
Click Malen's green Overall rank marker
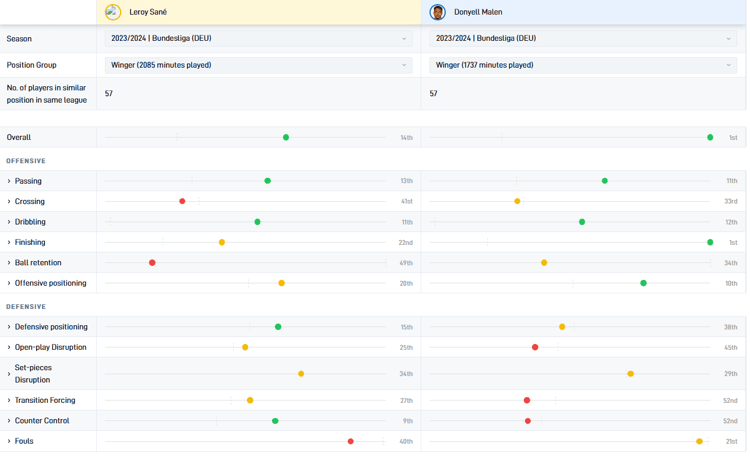point(710,138)
